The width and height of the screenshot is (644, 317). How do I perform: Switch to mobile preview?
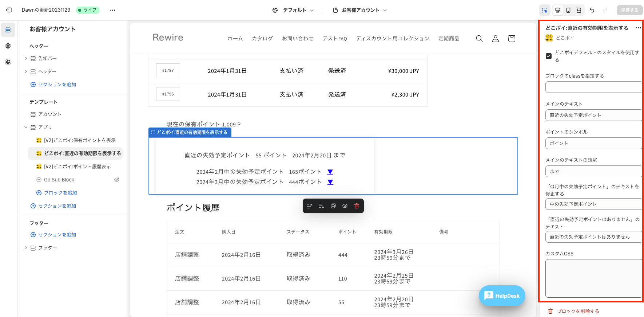(568, 10)
